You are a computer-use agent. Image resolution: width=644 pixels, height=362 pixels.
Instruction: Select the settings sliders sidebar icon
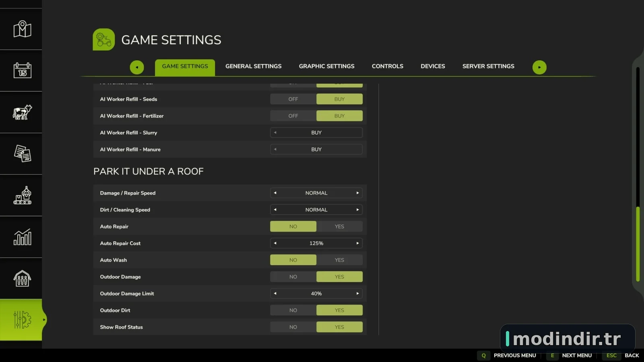22,320
